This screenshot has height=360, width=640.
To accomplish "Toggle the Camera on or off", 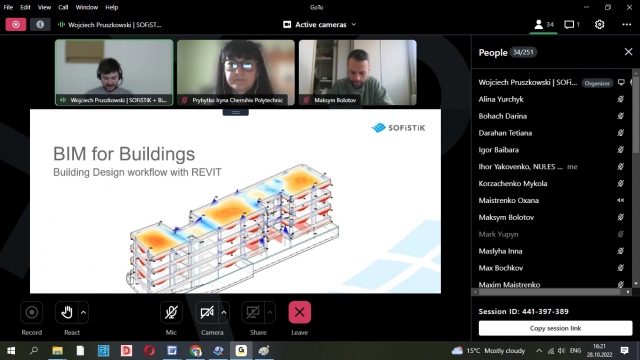I will [207, 312].
